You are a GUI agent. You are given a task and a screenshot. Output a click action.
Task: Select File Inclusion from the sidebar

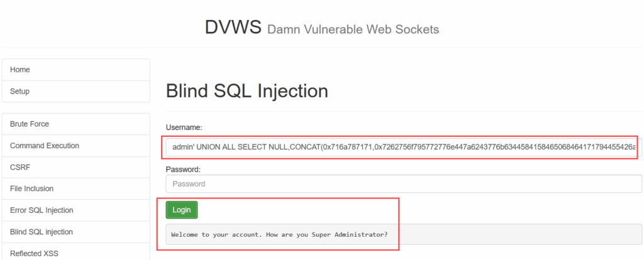click(76, 188)
